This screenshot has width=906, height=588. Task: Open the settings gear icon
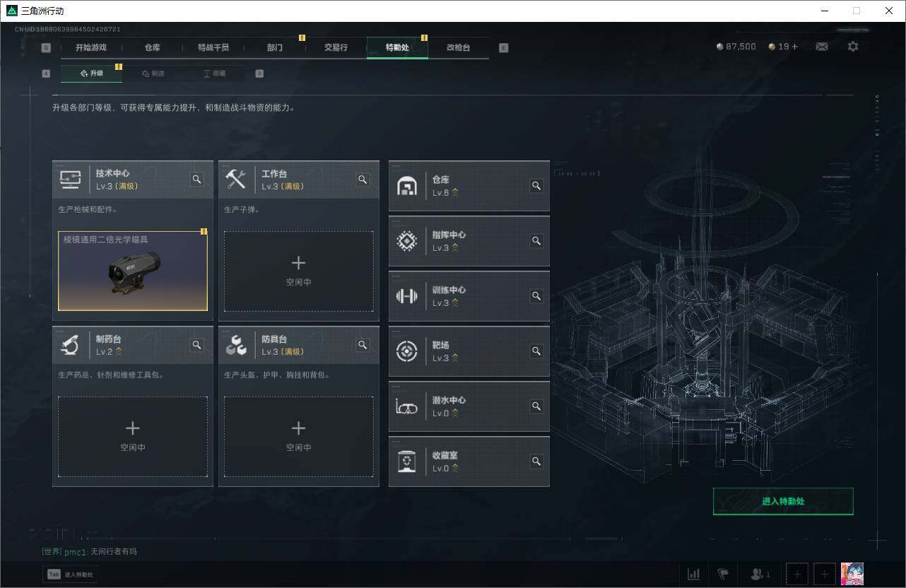point(853,47)
